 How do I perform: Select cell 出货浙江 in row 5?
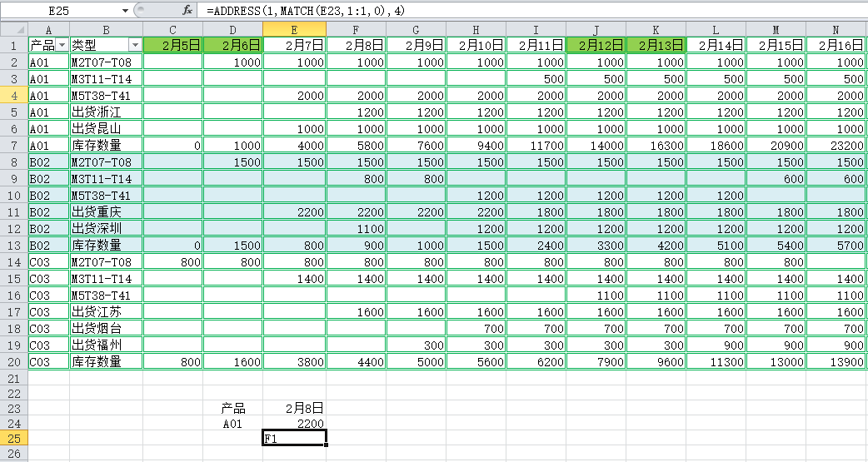107,112
